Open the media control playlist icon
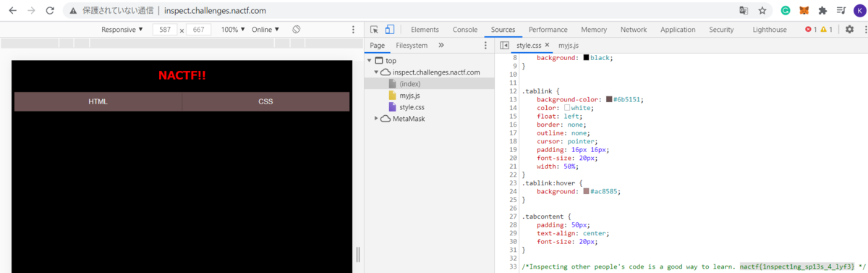 [x=841, y=11]
